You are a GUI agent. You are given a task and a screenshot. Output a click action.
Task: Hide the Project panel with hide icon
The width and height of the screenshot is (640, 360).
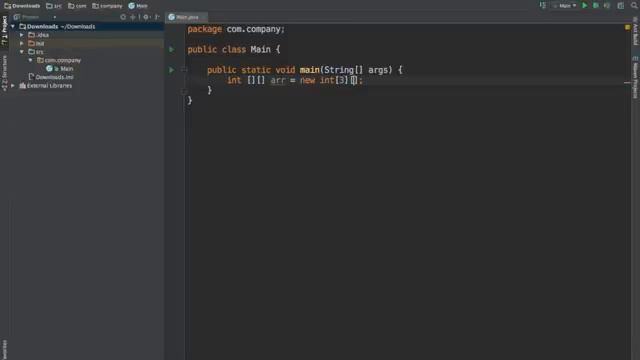pyautogui.click(x=157, y=17)
